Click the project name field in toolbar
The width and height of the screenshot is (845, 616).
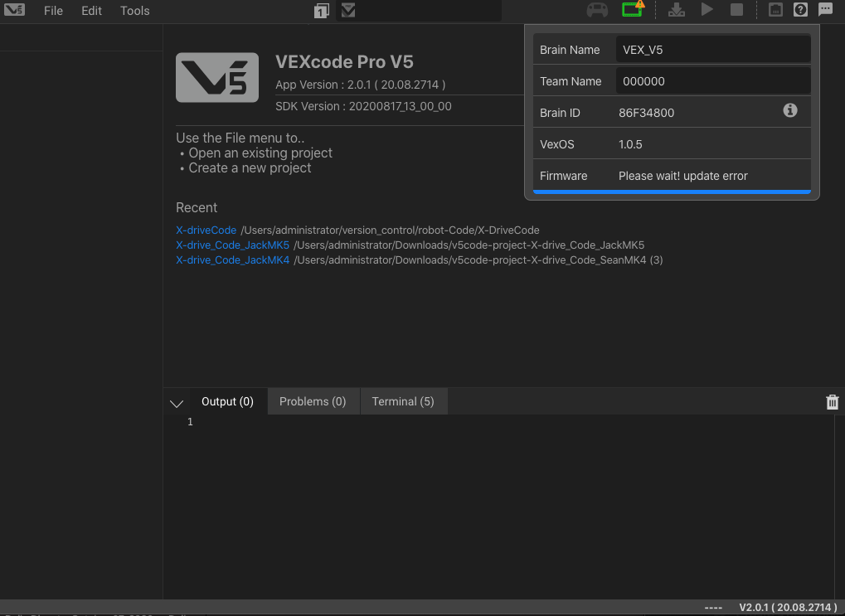[419, 11]
